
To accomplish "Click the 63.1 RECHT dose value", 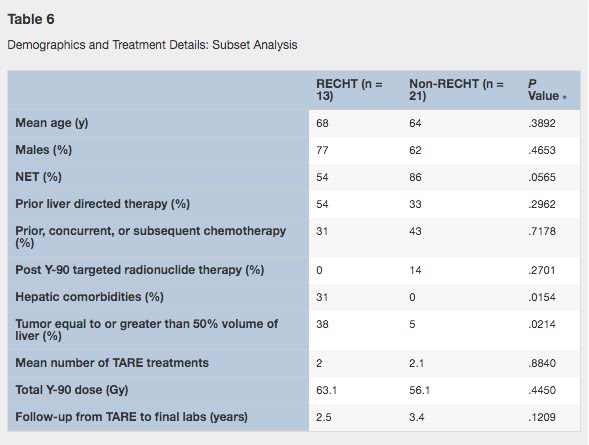I will (x=326, y=390).
